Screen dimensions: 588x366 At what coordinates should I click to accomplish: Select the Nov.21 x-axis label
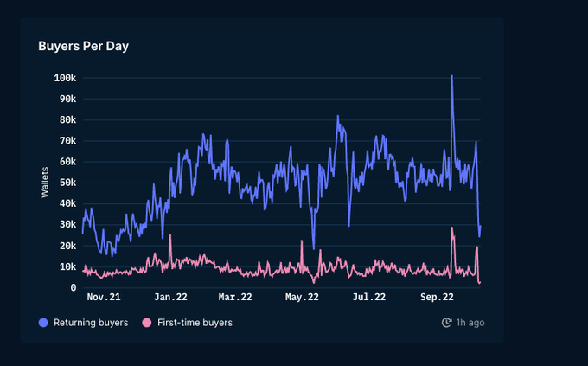[x=103, y=298]
